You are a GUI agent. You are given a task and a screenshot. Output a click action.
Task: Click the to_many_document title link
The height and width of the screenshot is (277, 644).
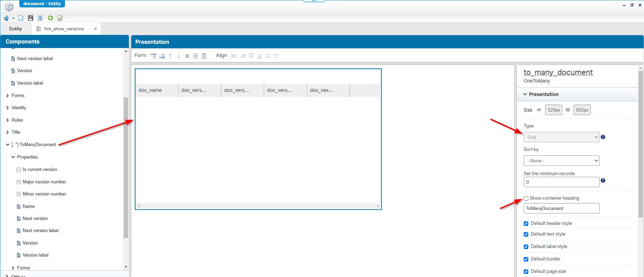click(x=558, y=72)
